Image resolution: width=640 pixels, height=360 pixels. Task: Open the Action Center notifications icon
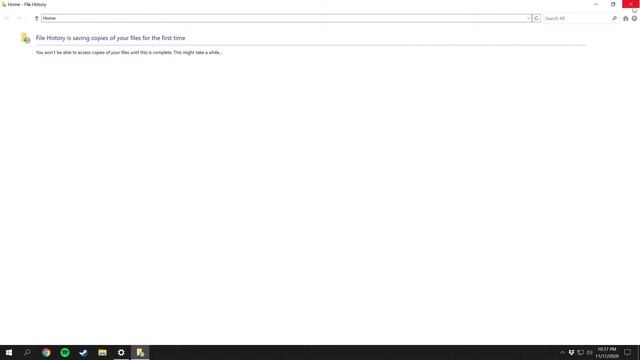628,353
